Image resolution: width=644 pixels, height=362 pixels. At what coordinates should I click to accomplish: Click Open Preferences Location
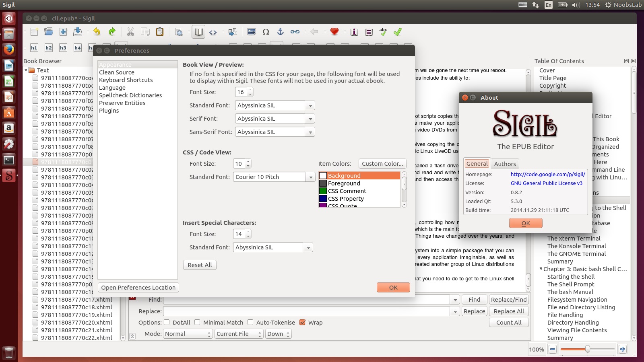coord(138,288)
